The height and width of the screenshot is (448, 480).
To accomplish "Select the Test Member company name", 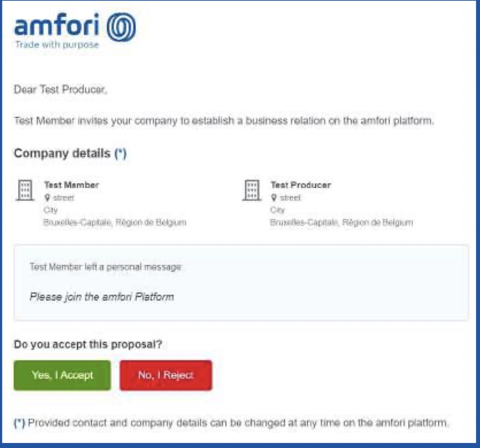I will (x=71, y=185).
